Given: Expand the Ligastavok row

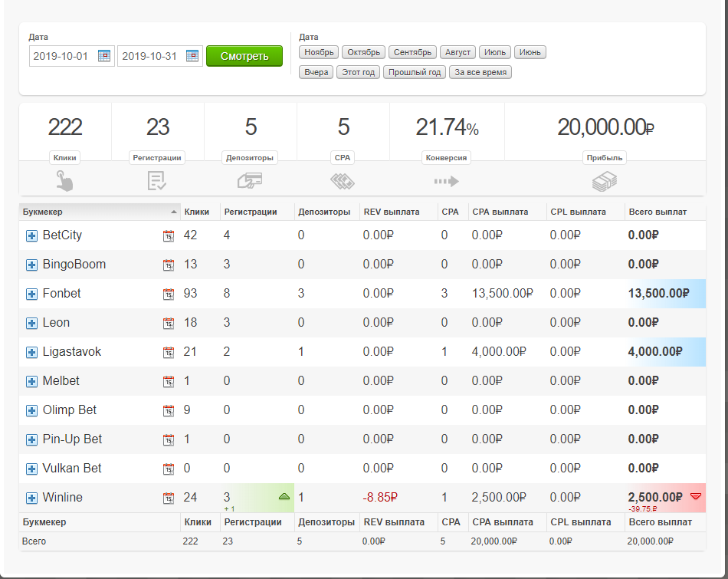Looking at the screenshot, I should (31, 352).
